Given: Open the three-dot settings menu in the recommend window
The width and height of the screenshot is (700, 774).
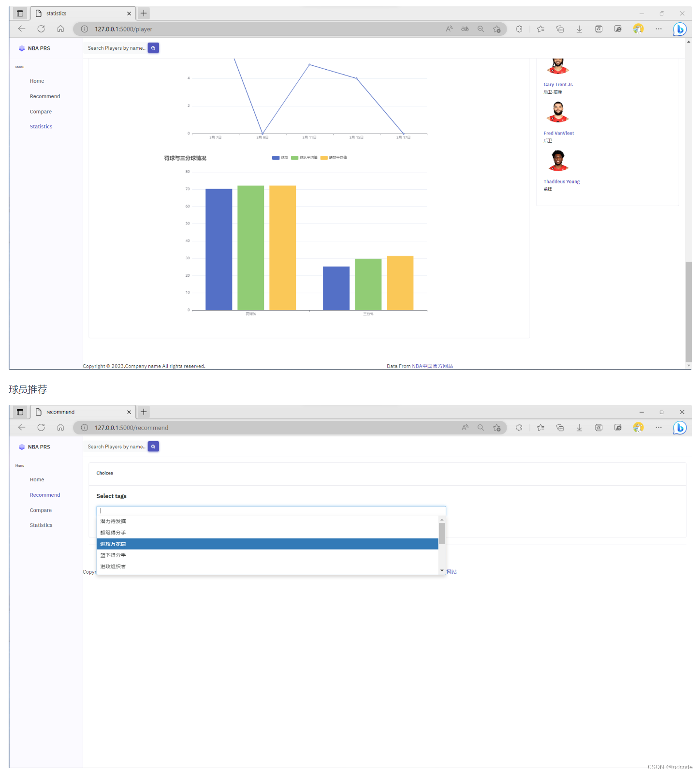Looking at the screenshot, I should [658, 428].
